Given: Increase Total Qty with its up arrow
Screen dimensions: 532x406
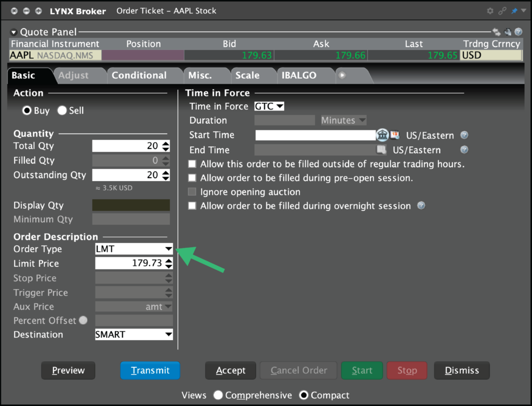Looking at the screenshot, I should [x=166, y=143].
